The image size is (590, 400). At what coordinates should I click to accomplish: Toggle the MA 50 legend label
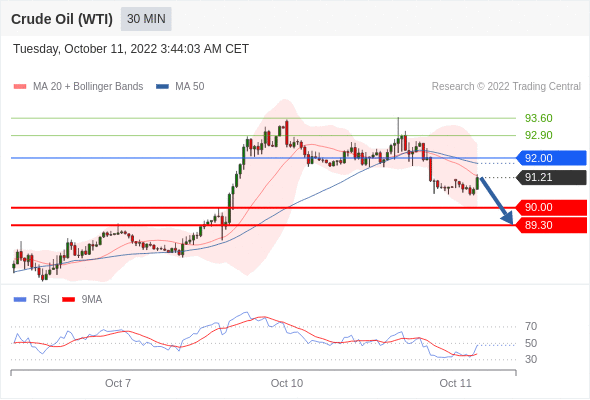pos(190,87)
